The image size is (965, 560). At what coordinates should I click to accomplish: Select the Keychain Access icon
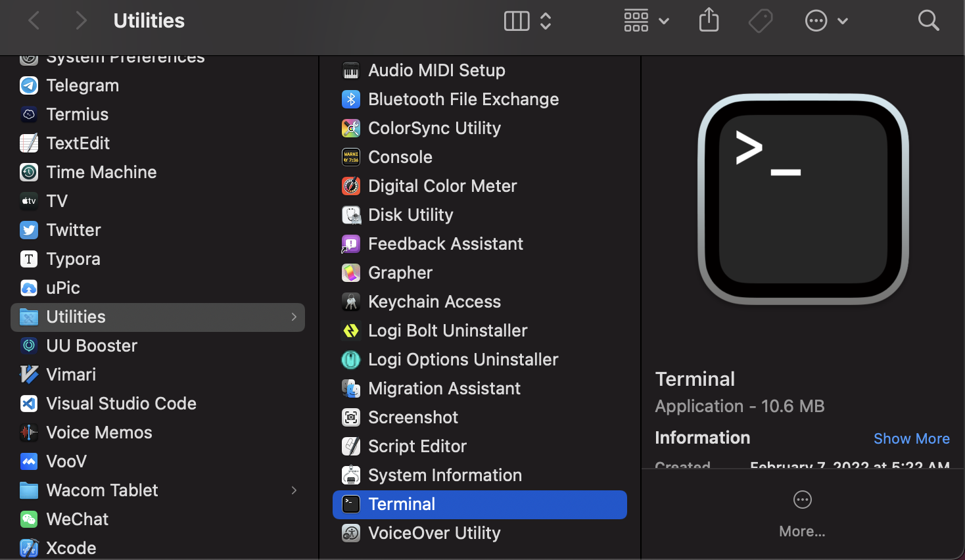click(x=351, y=302)
